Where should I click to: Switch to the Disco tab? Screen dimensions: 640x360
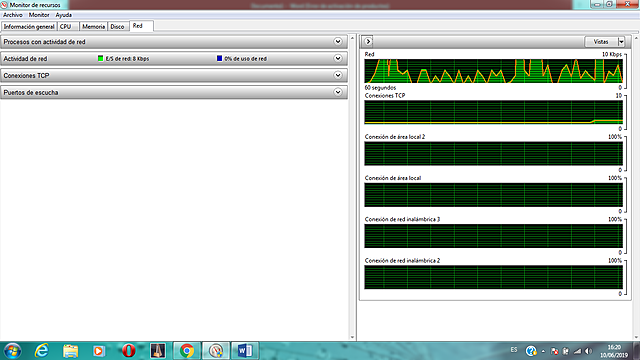[x=118, y=27]
